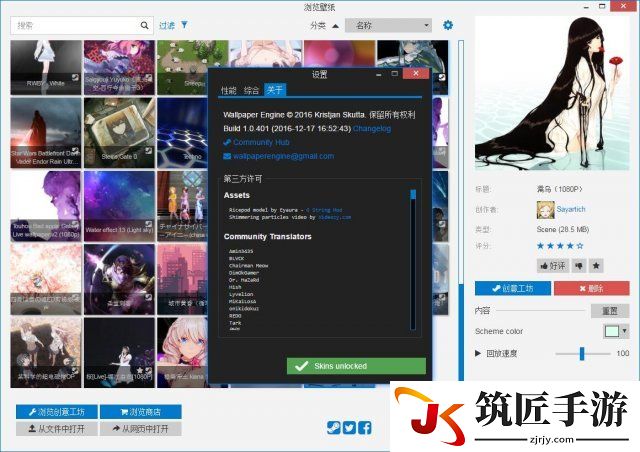
Task: Select the Saigyouji Yuyuko wallpaper thumbnail
Action: (x=119, y=67)
